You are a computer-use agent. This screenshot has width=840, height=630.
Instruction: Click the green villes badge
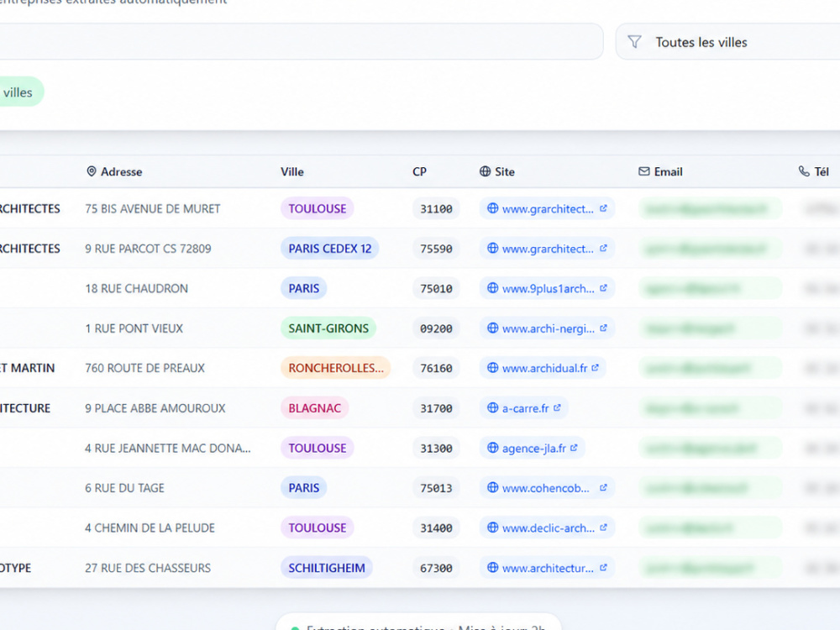click(20, 92)
